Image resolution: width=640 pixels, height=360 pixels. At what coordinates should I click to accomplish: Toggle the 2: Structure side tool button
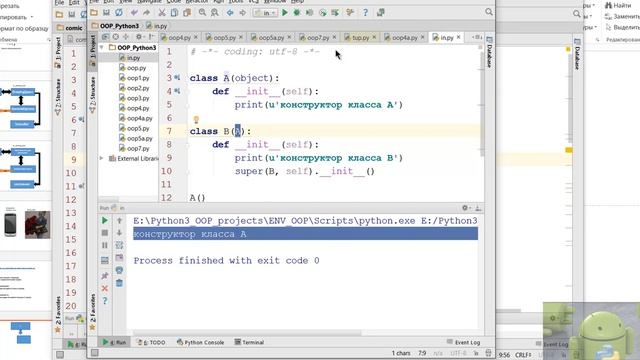click(93, 96)
